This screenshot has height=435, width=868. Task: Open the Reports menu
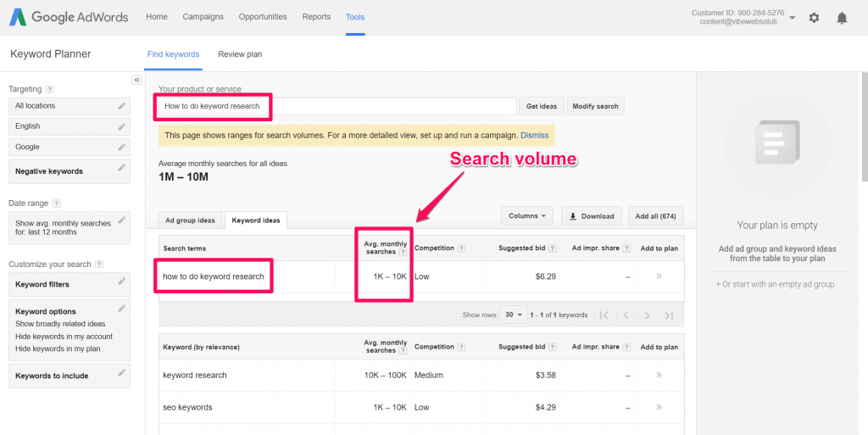click(316, 17)
